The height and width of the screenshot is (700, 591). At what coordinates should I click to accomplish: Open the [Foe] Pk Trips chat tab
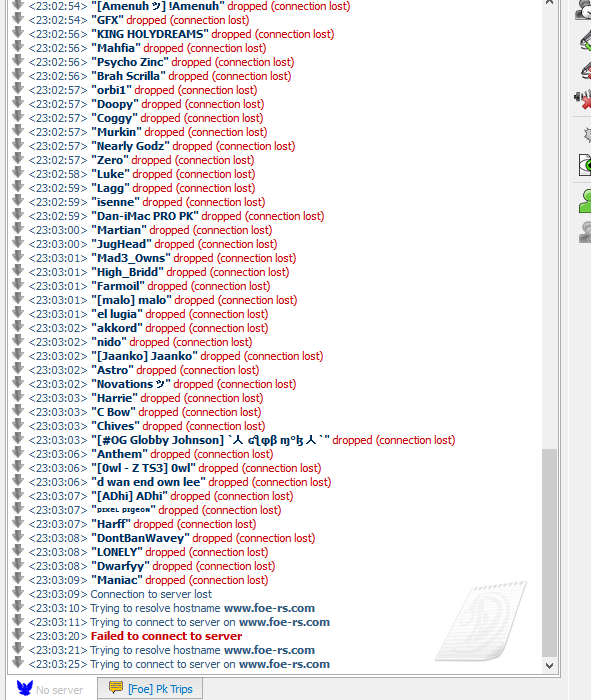[150, 689]
